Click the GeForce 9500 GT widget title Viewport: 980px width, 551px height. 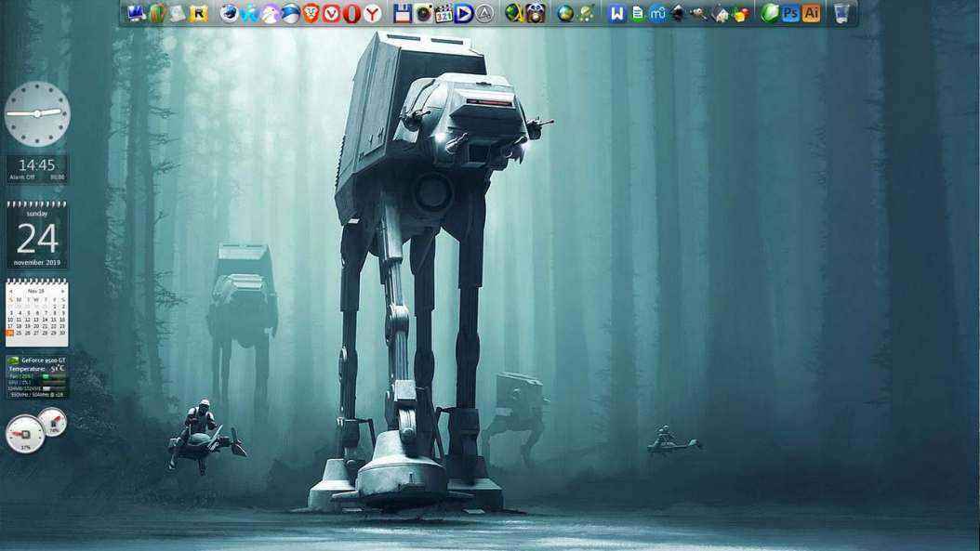43,361
